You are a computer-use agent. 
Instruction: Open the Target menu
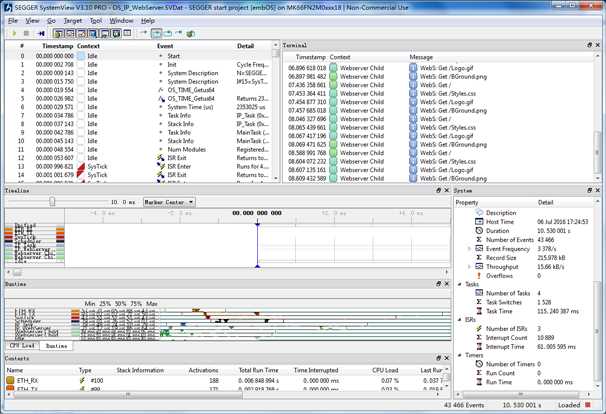(x=73, y=21)
